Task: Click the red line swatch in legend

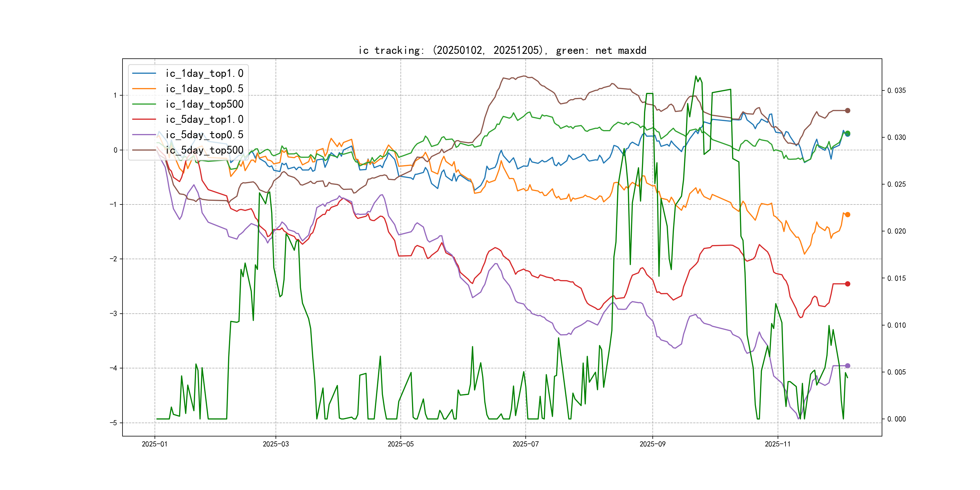Action: (144, 119)
